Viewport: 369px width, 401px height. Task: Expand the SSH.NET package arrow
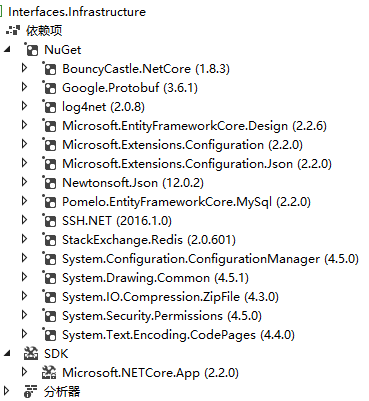(x=24, y=220)
